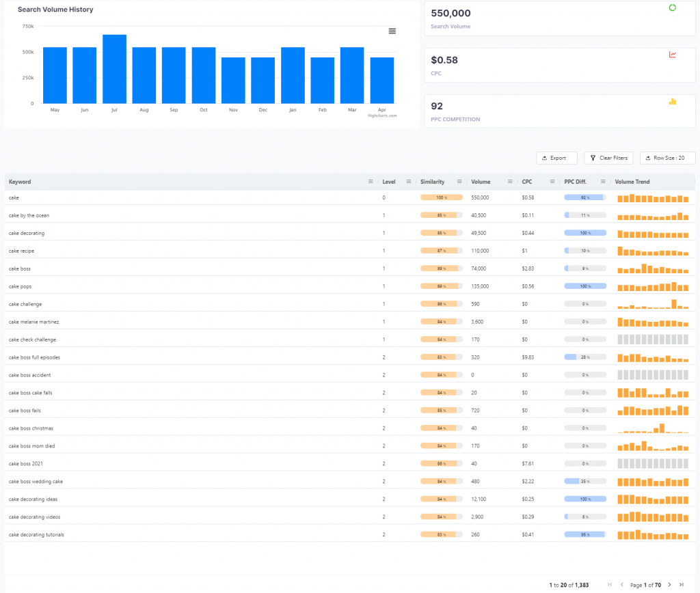700x593 pixels.
Task: Click the May bar in the volume chart
Action: pyautogui.click(x=55, y=75)
